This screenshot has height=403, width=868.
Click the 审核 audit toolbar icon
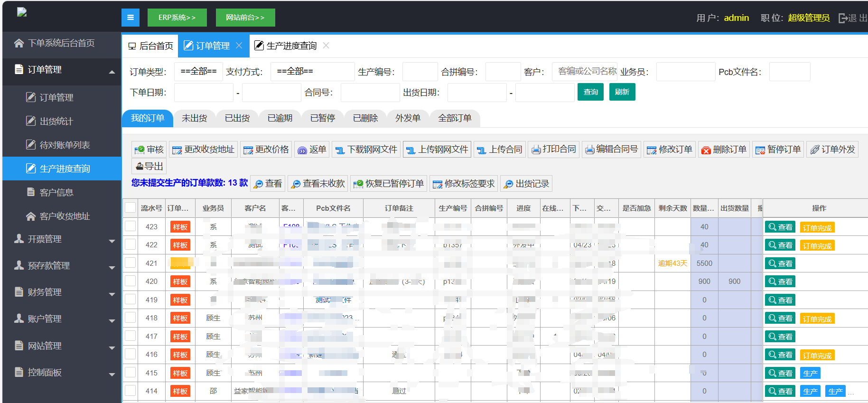tap(140, 150)
